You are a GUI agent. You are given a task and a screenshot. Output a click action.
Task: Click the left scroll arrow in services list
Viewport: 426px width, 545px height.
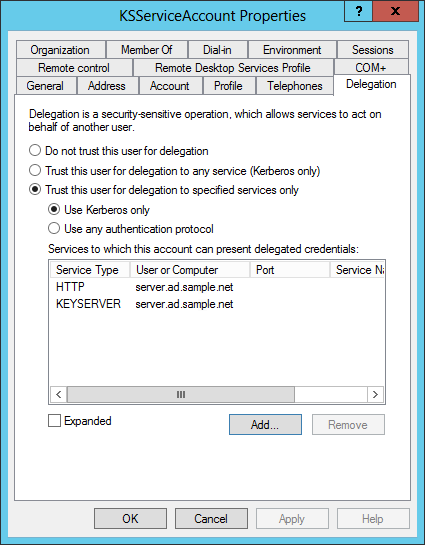coord(58,394)
